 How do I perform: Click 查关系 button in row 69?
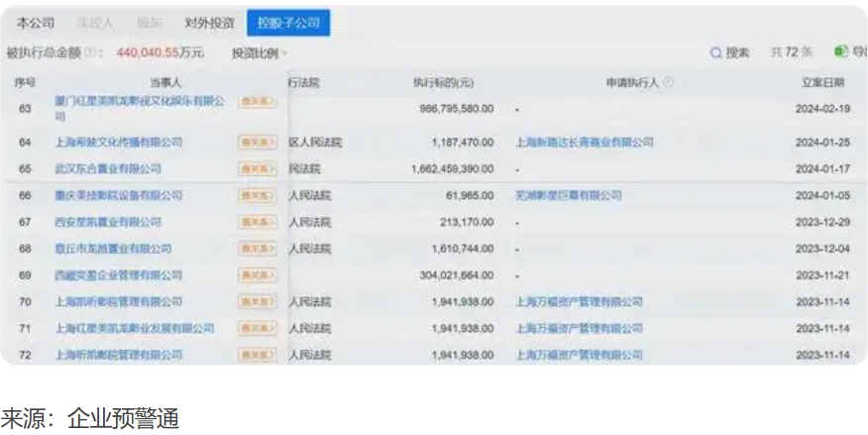pyautogui.click(x=258, y=275)
